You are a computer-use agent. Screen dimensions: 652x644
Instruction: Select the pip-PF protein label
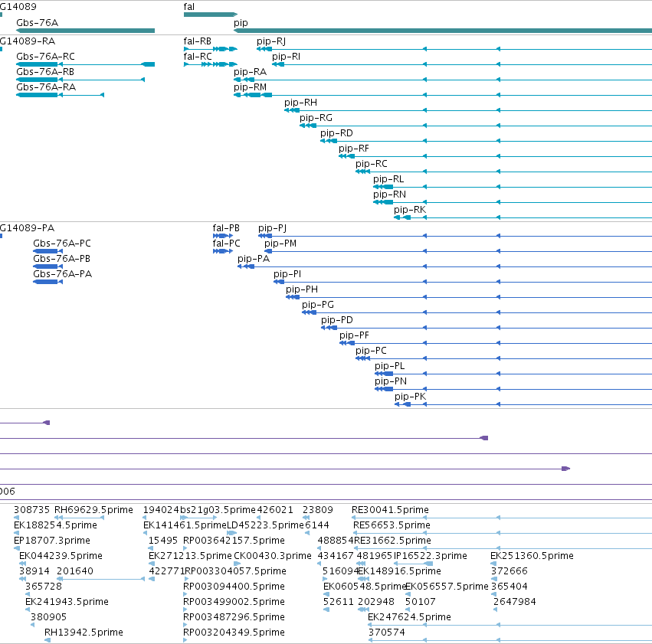(354, 335)
